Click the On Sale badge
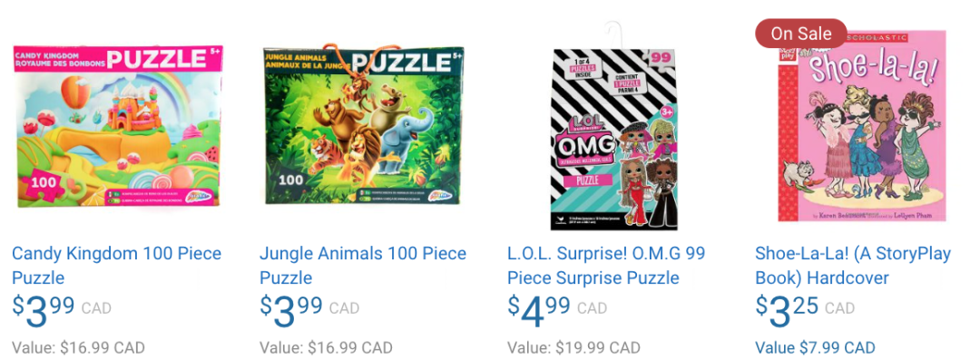This screenshot has height=360, width=980. (x=801, y=34)
